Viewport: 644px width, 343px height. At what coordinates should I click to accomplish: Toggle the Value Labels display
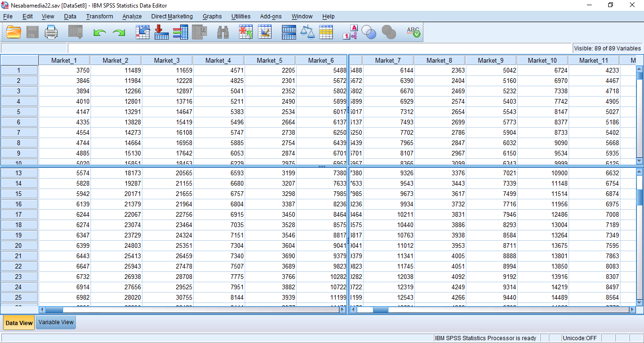tap(349, 32)
